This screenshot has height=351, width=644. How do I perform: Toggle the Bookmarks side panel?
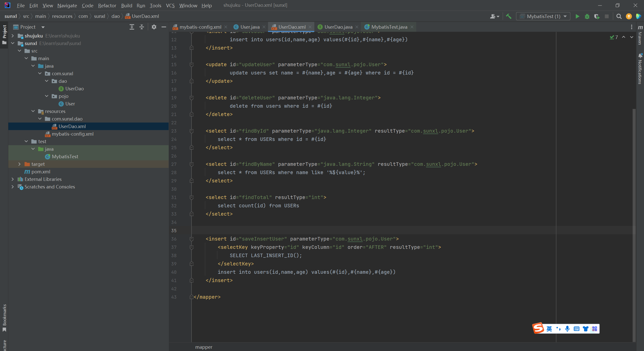(4, 318)
